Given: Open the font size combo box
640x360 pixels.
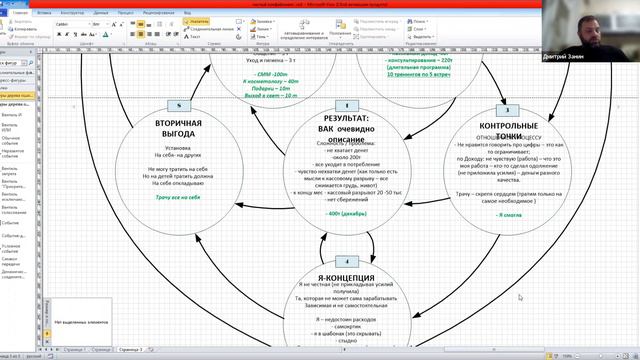Looking at the screenshot, I should (100, 24).
